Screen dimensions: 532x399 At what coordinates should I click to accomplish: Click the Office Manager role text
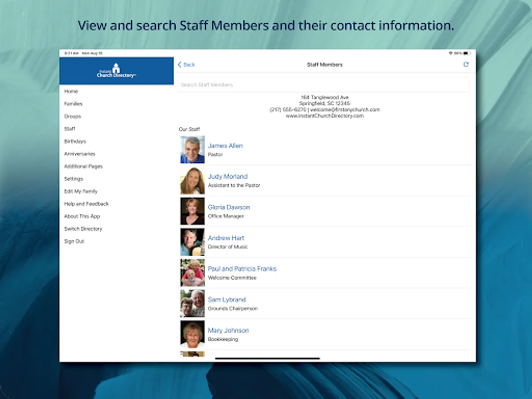(226, 216)
